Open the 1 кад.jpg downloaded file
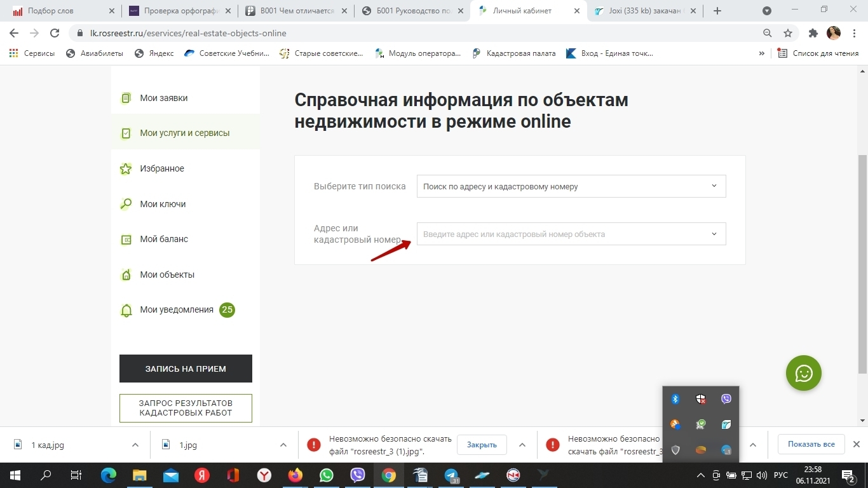Screen dimensions: 868x488 tap(48, 445)
